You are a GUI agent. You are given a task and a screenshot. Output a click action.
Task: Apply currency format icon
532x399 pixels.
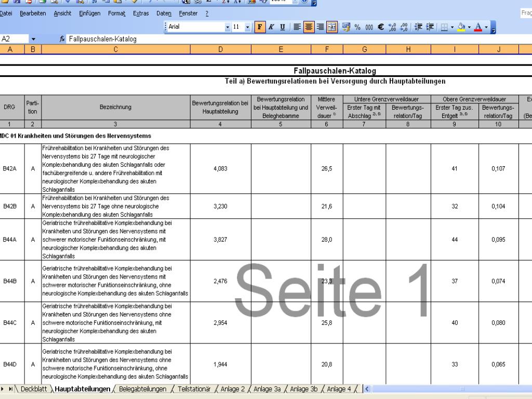346,27
